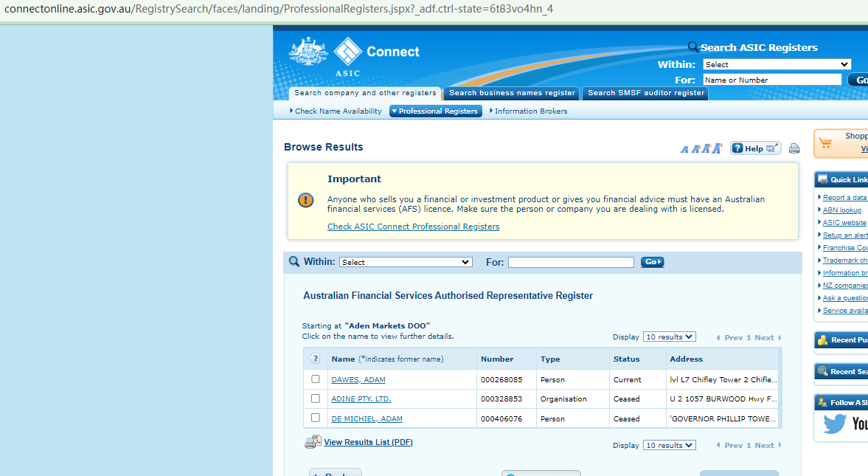Click the ASIC Connect diamond logo
The image size is (868, 476).
point(347,52)
